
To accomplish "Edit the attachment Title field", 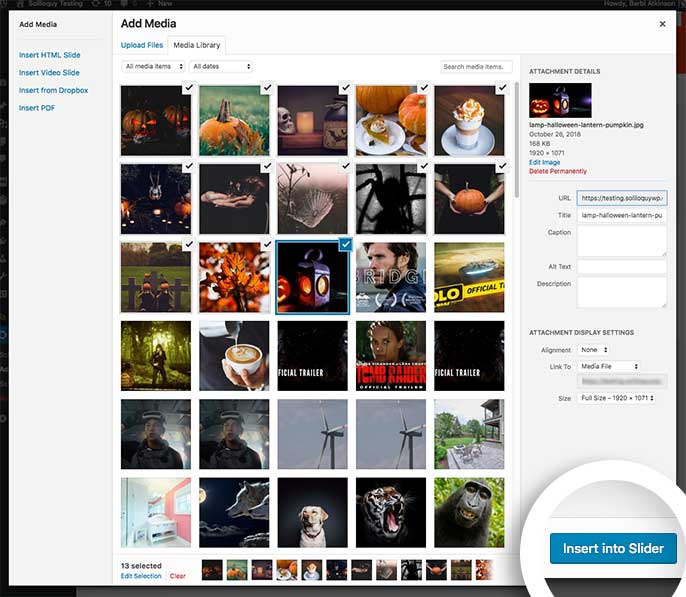I will [x=622, y=215].
